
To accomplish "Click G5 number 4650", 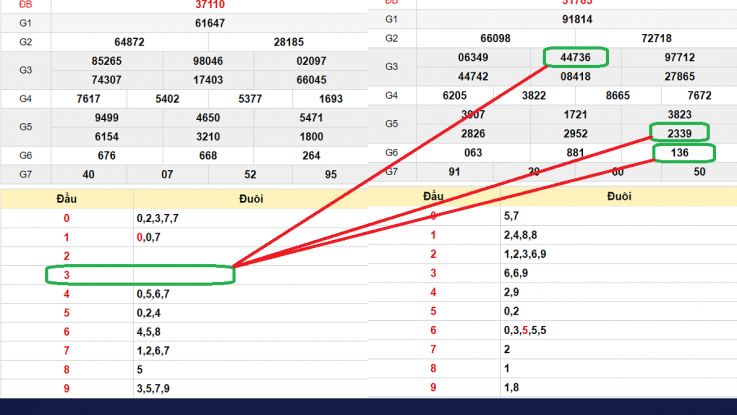I will pos(208,117).
